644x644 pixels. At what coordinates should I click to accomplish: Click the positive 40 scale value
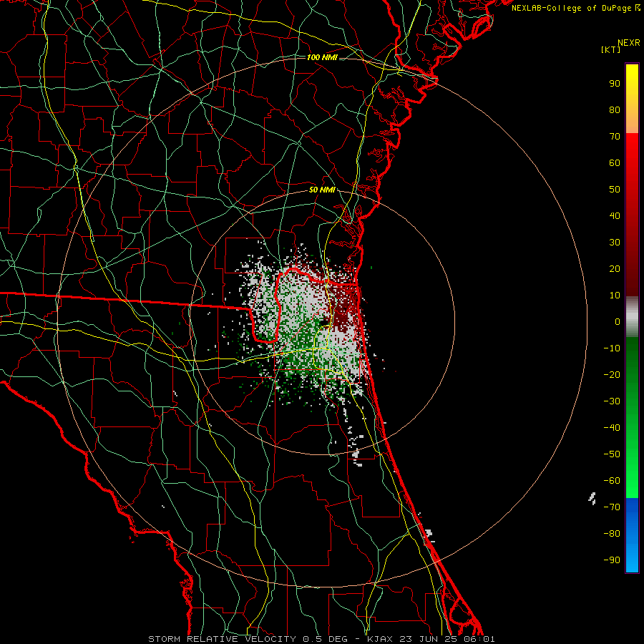point(615,215)
